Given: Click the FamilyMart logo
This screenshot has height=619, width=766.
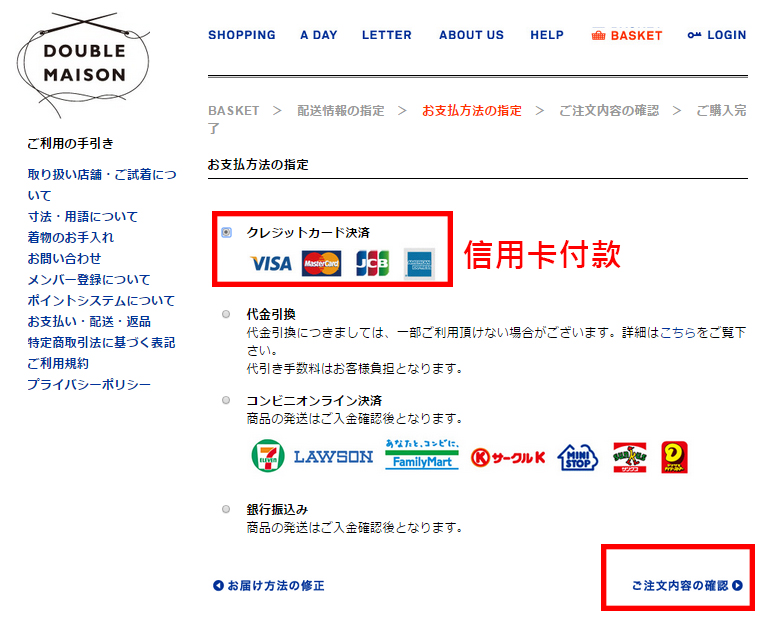Looking at the screenshot, I should point(422,455).
